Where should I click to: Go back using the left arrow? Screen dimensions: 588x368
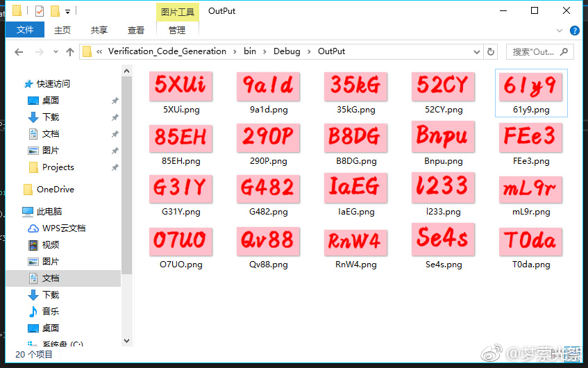pyautogui.click(x=19, y=52)
